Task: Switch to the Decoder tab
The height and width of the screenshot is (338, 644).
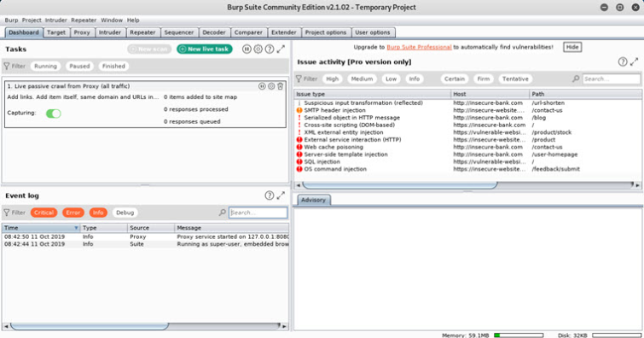Action: click(214, 32)
